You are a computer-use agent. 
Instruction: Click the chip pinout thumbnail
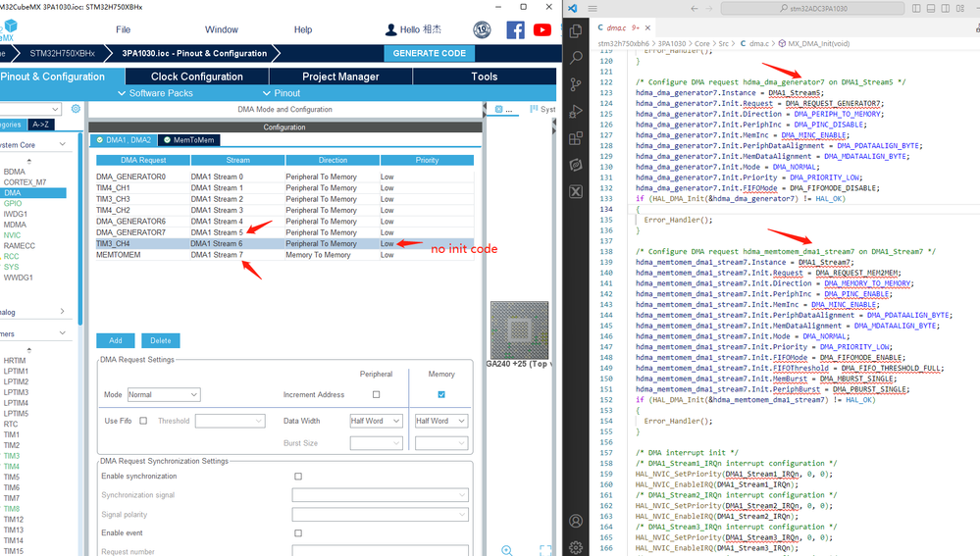(519, 329)
